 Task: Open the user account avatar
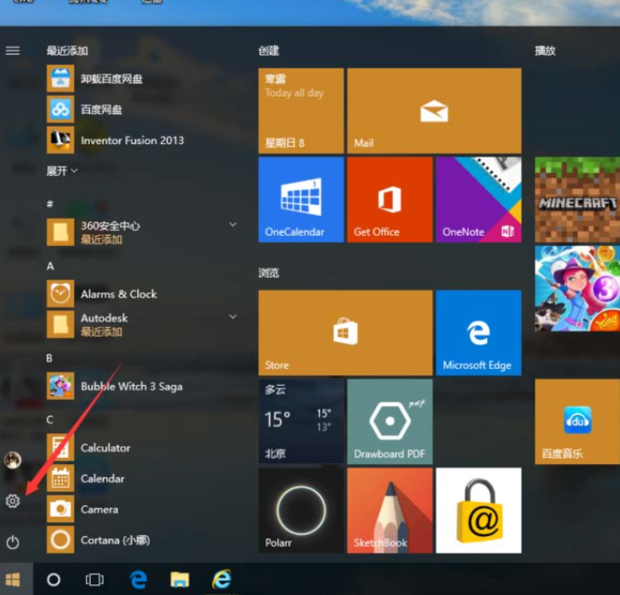[x=13, y=460]
